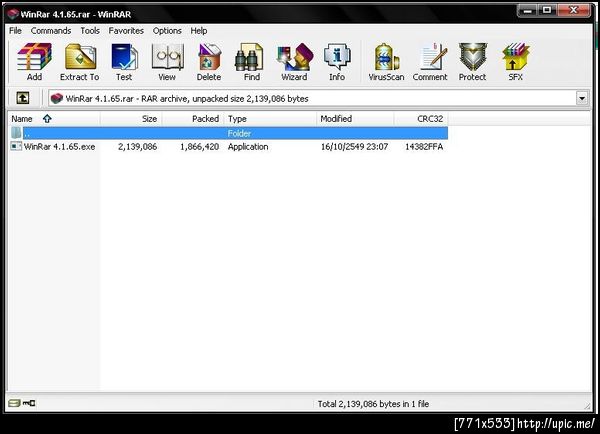Minimize the WinRAR window
Image resolution: width=600 pixels, height=434 pixels.
point(528,11)
